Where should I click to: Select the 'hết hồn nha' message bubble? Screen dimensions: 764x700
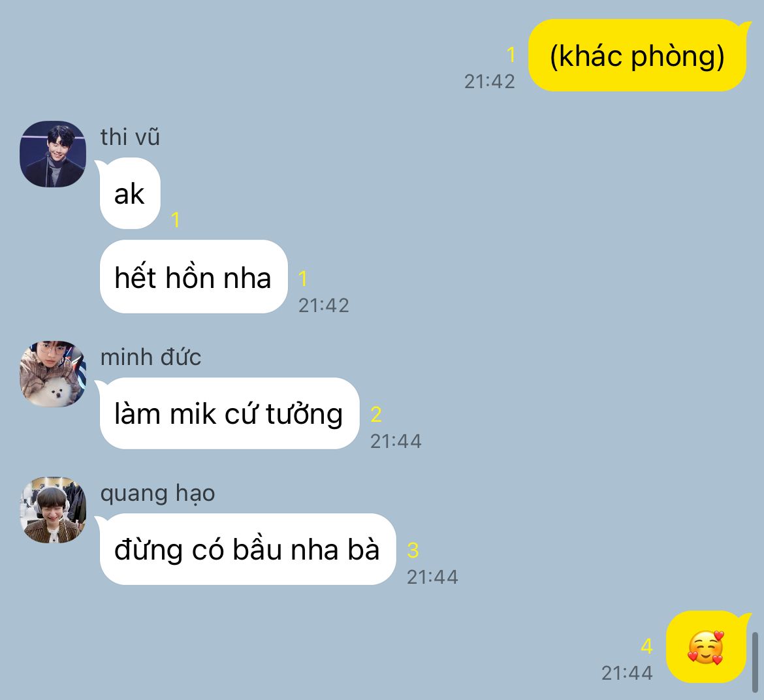193,277
